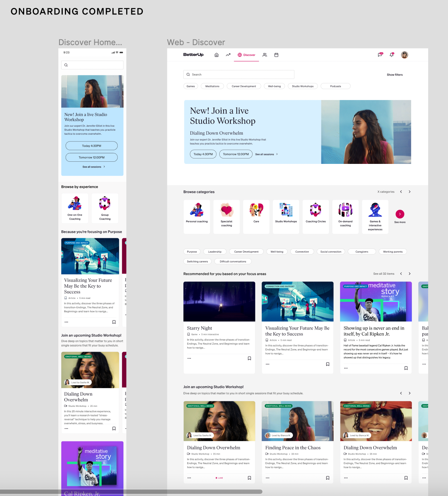Viewport: 448px width, 496px height.
Task: Click the mobile search field
Action: tap(92, 65)
